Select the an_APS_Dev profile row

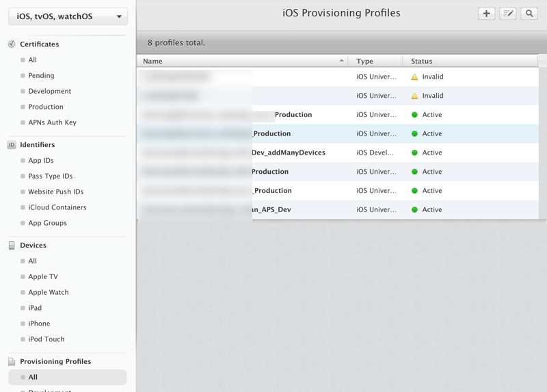tap(271, 209)
